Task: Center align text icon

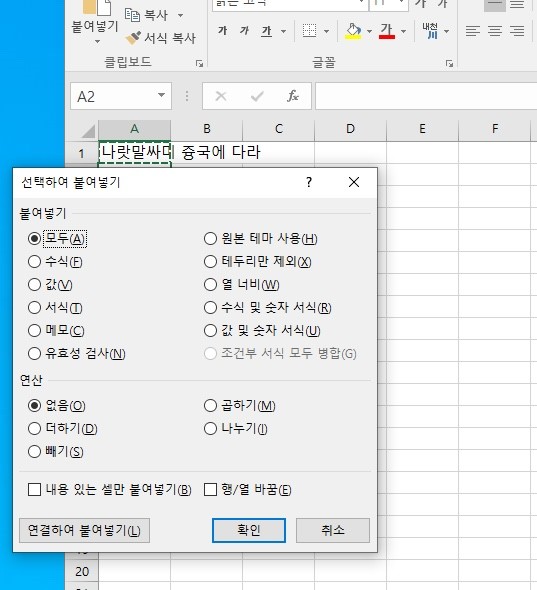Action: click(x=495, y=31)
